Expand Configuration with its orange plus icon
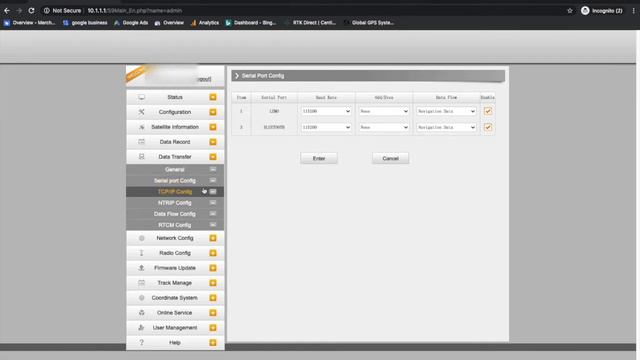640x360 pixels. click(x=213, y=112)
